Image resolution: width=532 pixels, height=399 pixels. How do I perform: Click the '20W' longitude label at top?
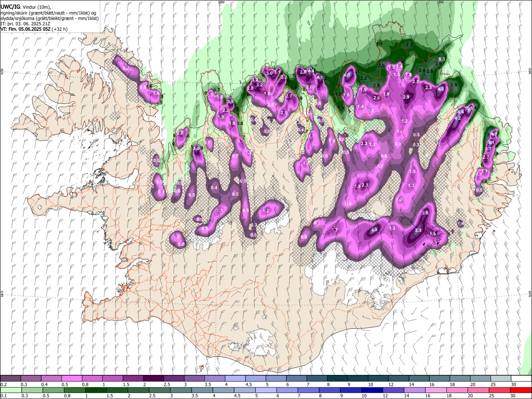[x=221, y=2]
